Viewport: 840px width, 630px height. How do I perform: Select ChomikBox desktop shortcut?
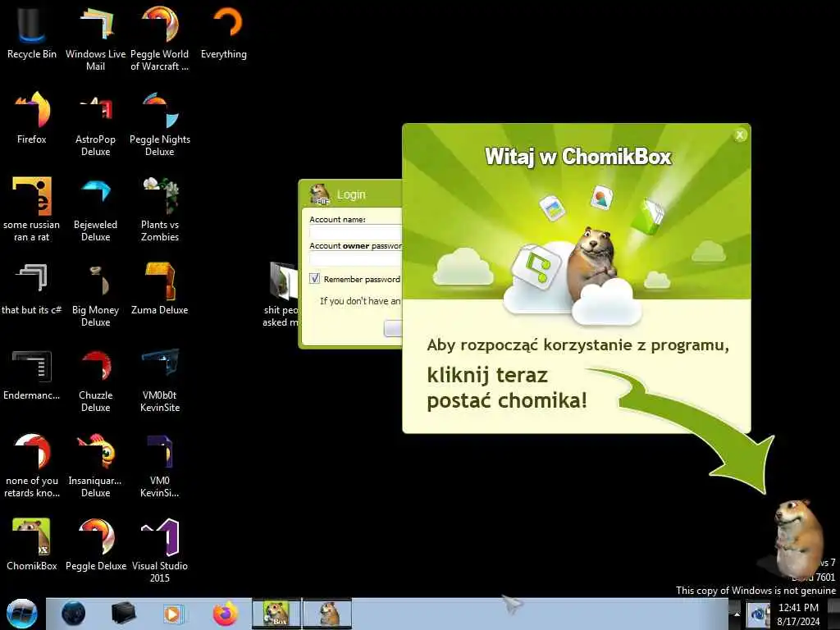pyautogui.click(x=32, y=544)
